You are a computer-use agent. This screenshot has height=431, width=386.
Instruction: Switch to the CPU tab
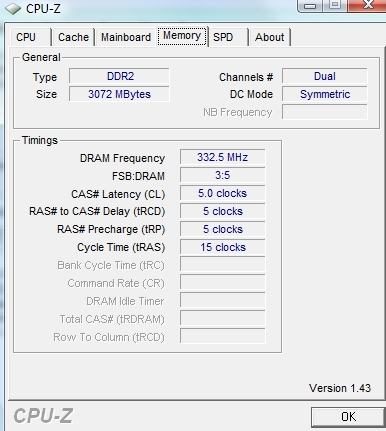[30, 37]
